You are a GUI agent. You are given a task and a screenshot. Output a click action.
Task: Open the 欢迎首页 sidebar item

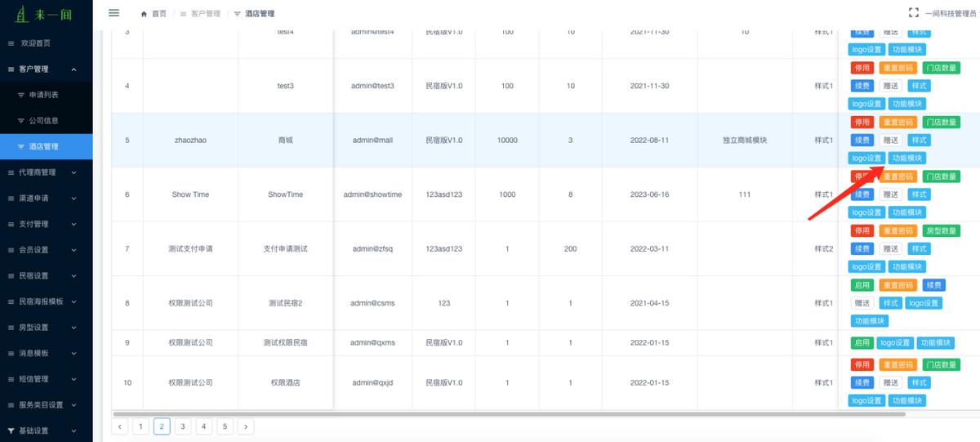[x=47, y=42]
